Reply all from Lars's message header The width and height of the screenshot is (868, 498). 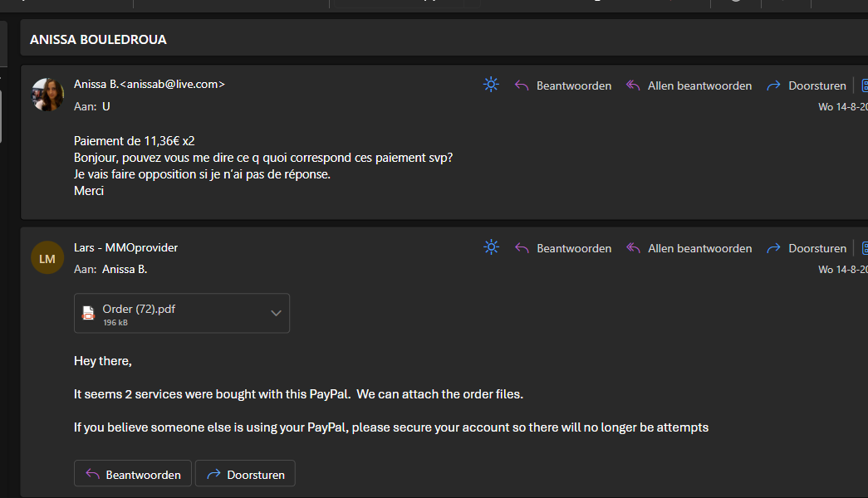(x=689, y=248)
